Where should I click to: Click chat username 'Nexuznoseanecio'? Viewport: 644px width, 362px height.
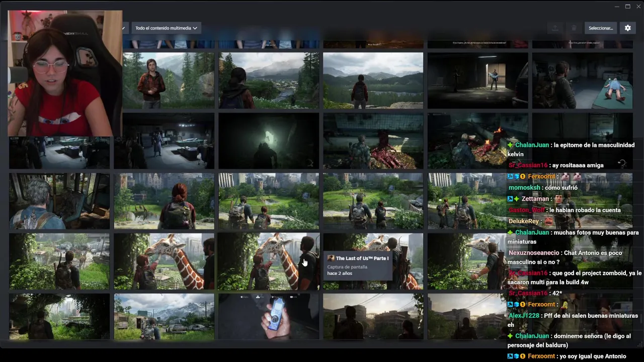pyautogui.click(x=534, y=253)
